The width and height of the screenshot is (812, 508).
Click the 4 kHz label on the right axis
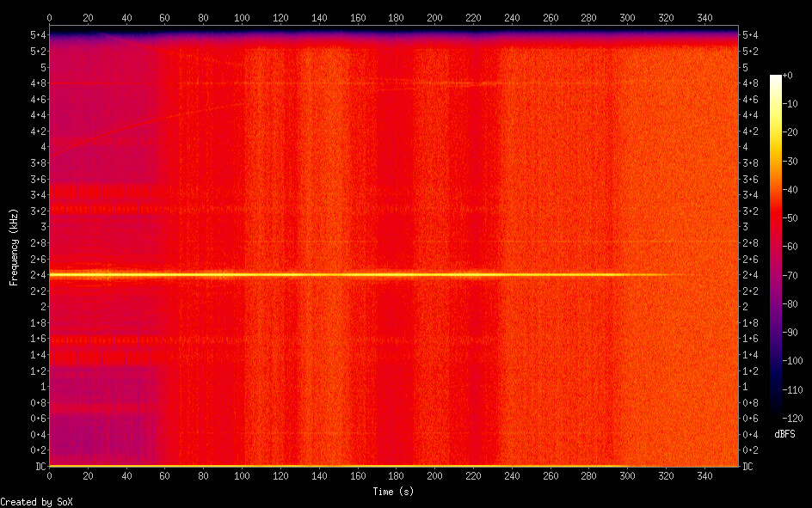click(745, 147)
